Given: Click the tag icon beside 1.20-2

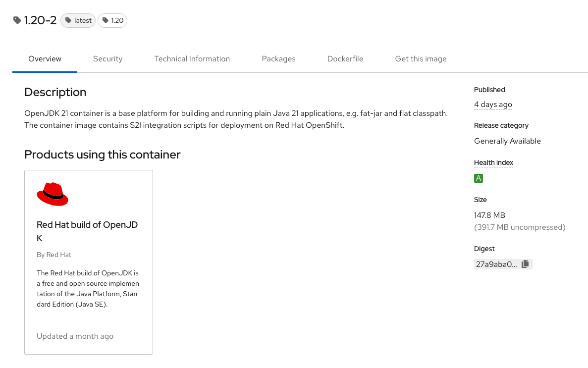Looking at the screenshot, I should (x=17, y=20).
